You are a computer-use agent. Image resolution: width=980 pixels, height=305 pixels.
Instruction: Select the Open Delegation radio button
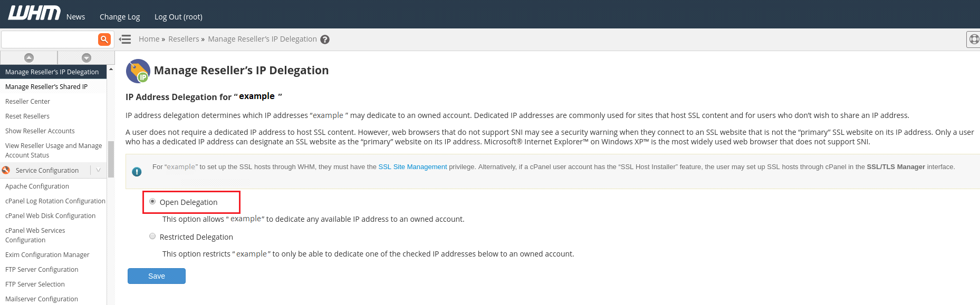point(152,201)
